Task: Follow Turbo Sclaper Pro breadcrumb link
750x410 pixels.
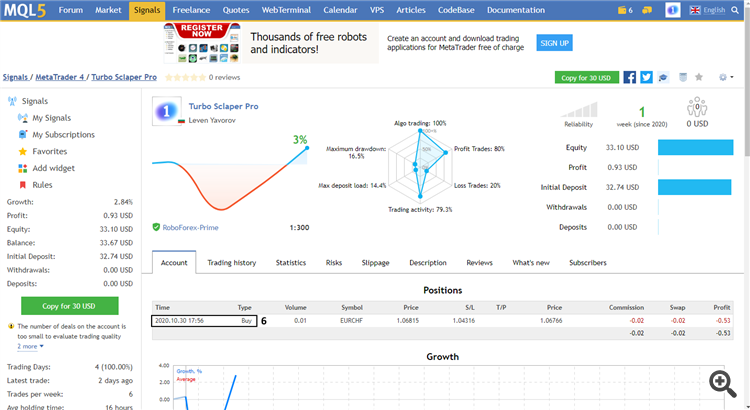Action: tap(124, 77)
